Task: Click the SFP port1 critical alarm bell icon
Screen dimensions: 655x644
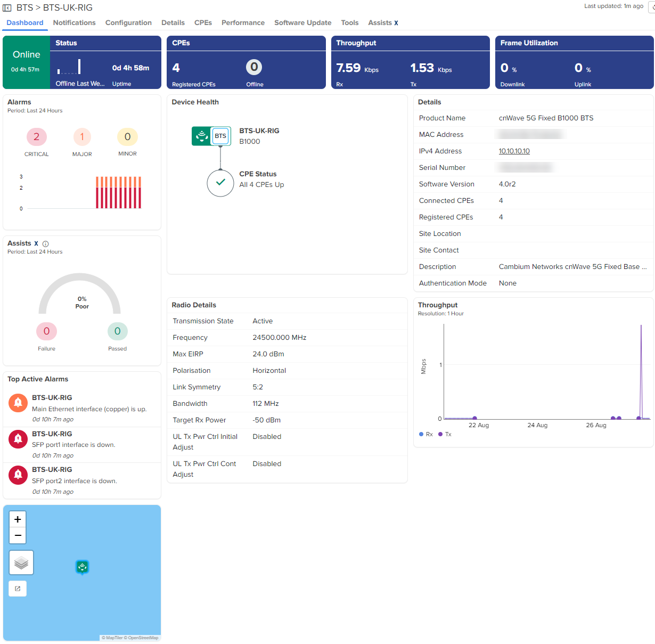Action: (18, 438)
